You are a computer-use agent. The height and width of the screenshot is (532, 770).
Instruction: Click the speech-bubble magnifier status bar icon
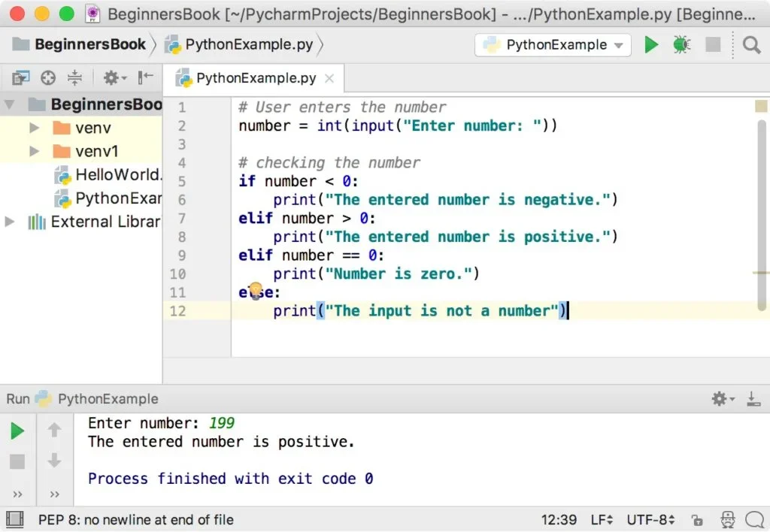tap(755, 520)
